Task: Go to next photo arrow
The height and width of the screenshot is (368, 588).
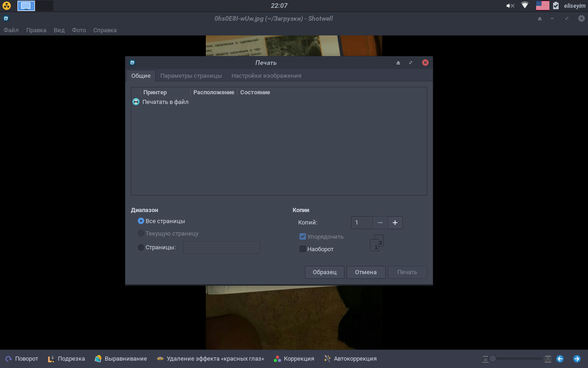Action: (577, 359)
